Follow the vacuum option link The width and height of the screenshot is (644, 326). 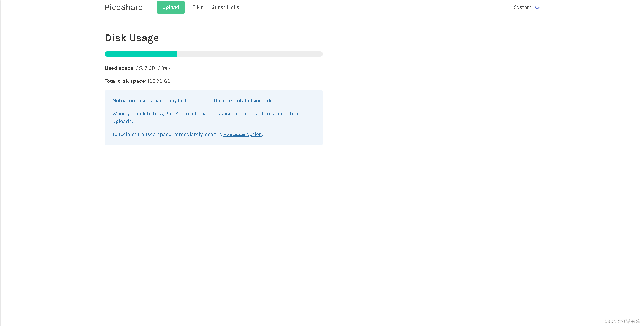pyautogui.click(x=243, y=134)
